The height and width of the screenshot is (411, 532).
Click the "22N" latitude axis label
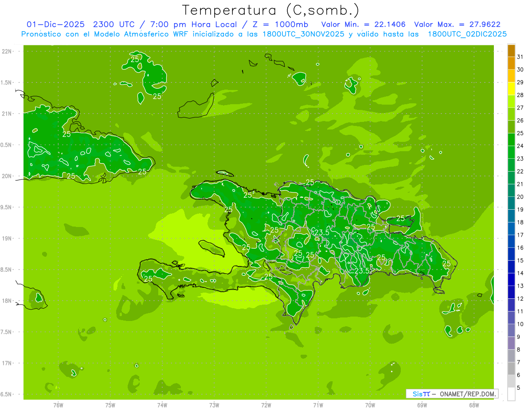pos(7,51)
